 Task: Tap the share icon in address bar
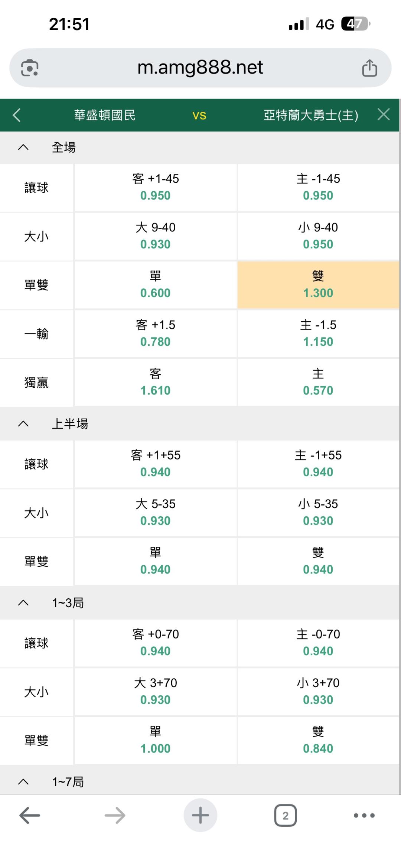pos(369,68)
